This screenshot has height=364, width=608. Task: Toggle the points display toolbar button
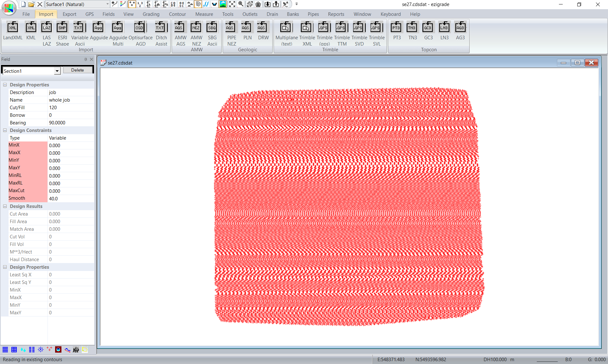(x=132, y=4)
